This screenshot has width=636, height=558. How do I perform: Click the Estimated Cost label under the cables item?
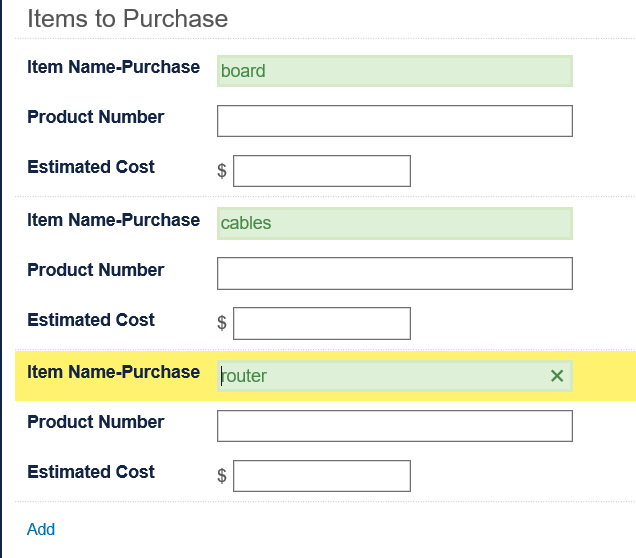click(91, 320)
